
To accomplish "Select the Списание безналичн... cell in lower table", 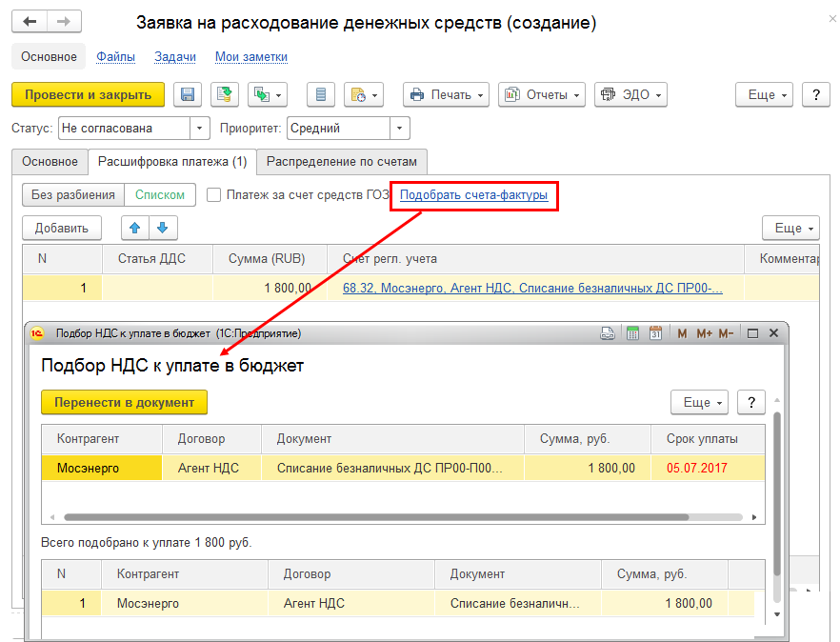I will pyautogui.click(x=517, y=603).
